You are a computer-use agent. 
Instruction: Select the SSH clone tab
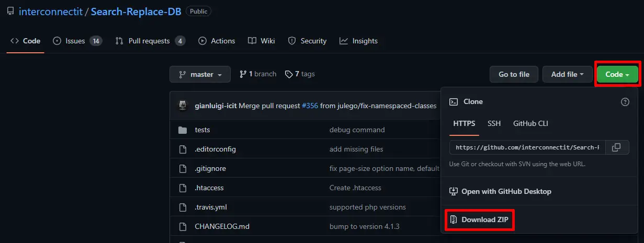pos(494,124)
